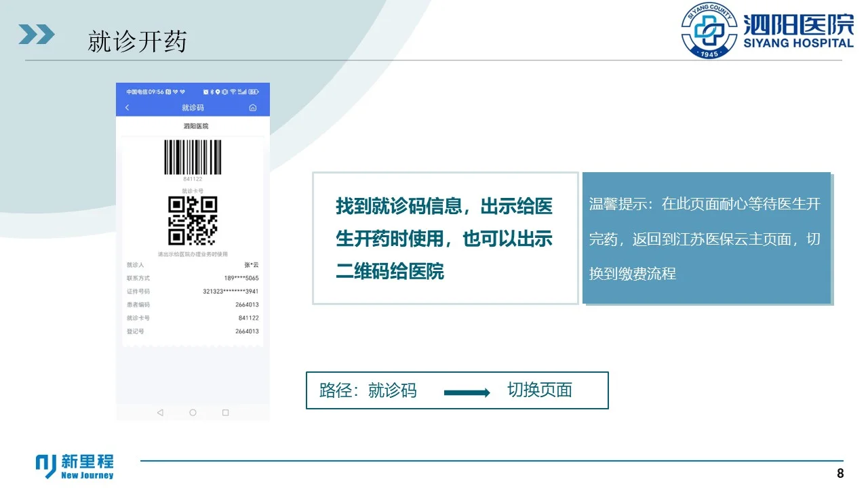Select the 就诊码 title text
Viewport: 868px width, 488px height.
click(193, 107)
